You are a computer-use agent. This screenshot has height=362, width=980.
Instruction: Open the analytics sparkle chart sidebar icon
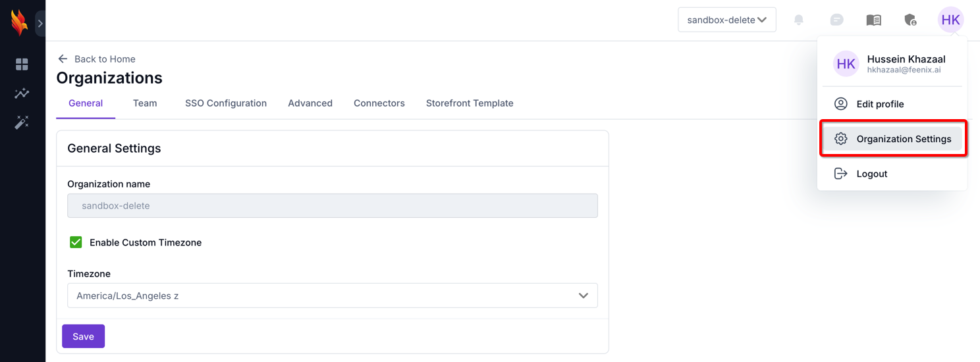22,93
